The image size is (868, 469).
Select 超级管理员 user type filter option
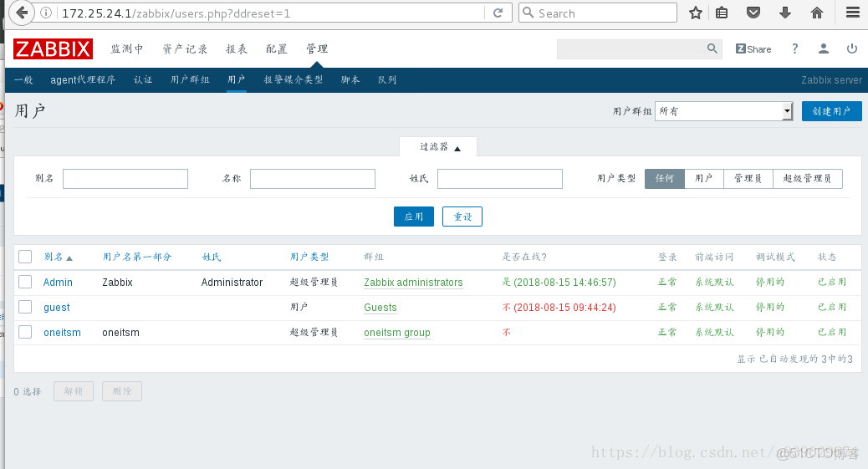click(808, 178)
